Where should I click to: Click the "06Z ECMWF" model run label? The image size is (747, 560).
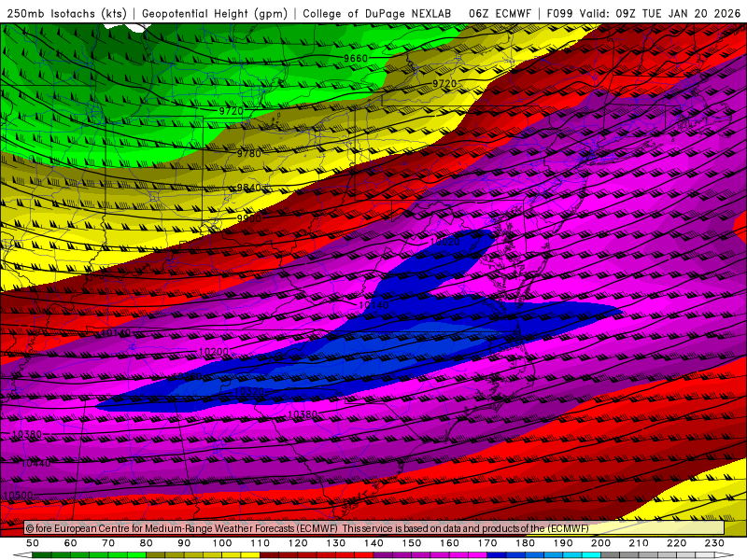500,14
